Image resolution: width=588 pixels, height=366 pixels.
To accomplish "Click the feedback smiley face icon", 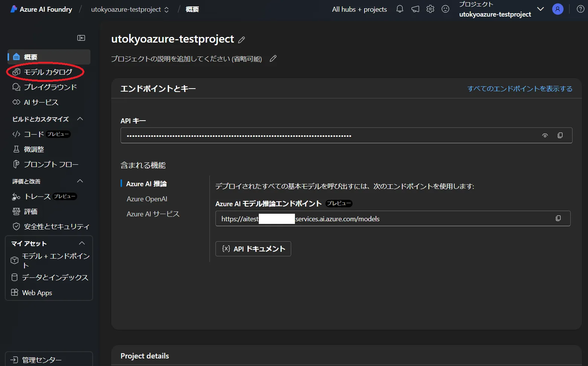I will pos(445,9).
